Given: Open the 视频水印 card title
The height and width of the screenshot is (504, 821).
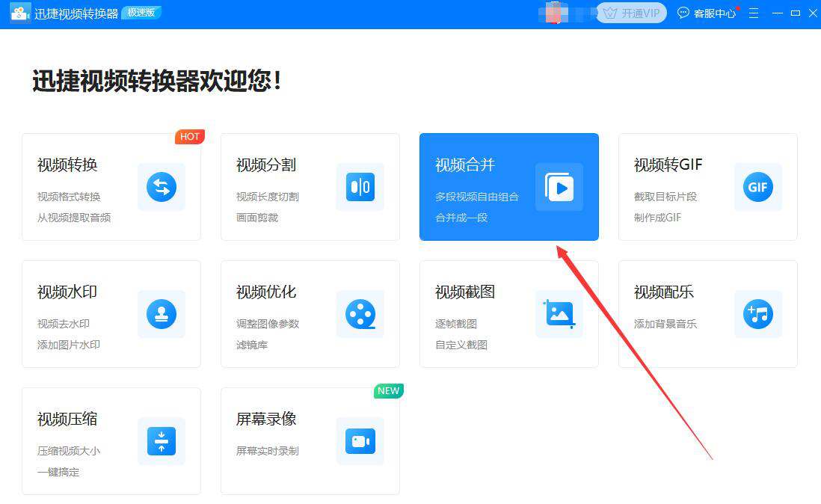Looking at the screenshot, I should coord(67,292).
